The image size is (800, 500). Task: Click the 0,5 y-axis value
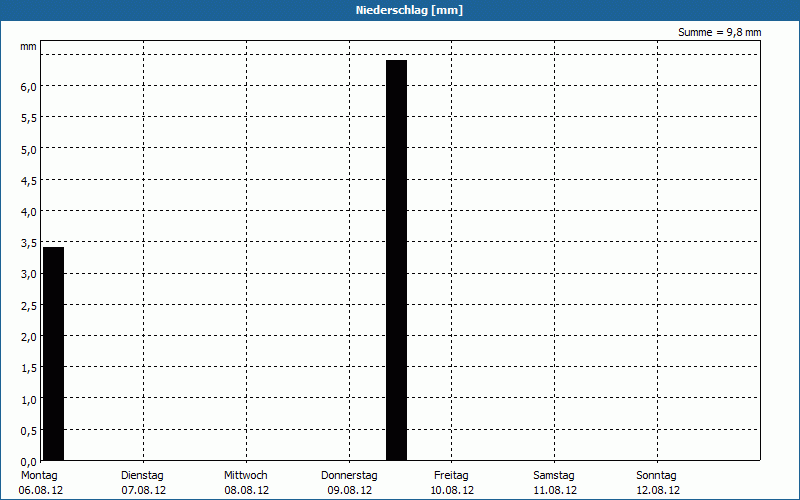click(29, 431)
